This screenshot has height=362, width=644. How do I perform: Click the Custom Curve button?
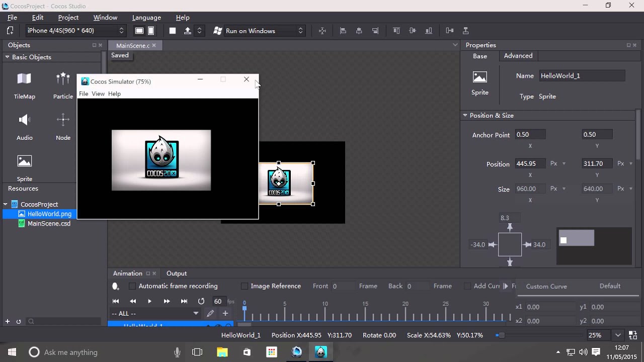tap(546, 286)
